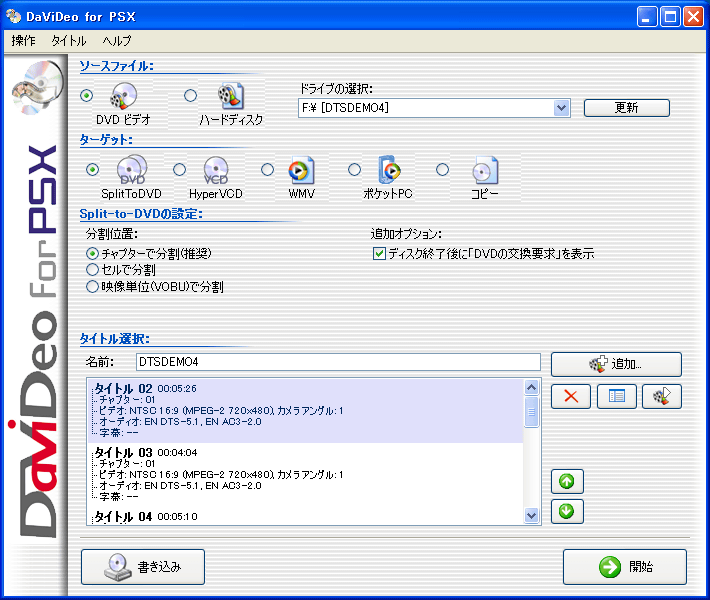The height and width of the screenshot is (600, 710).
Task: Click タイトル 03 チャプター: 01 line
Action: tap(127, 464)
